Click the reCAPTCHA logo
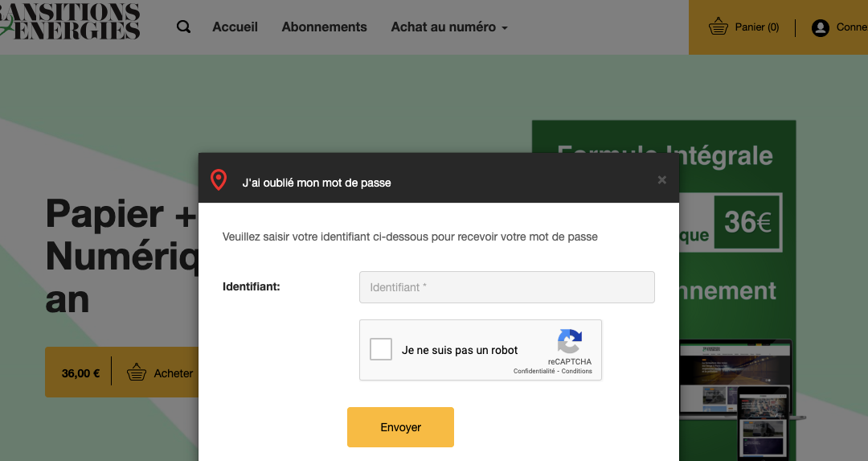The image size is (868, 461). pos(570,341)
